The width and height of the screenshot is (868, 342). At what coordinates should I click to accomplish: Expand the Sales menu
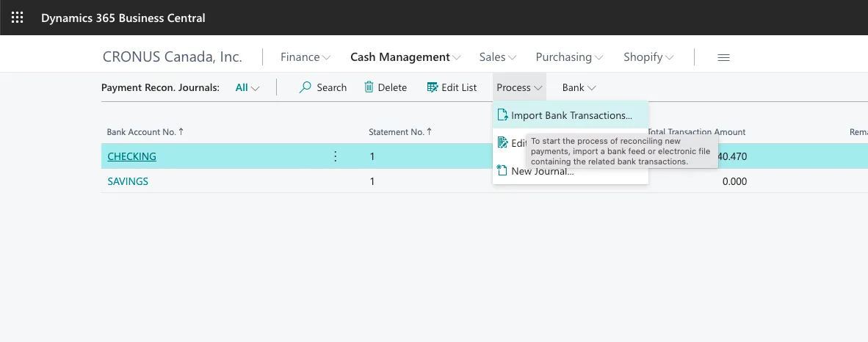pos(498,57)
